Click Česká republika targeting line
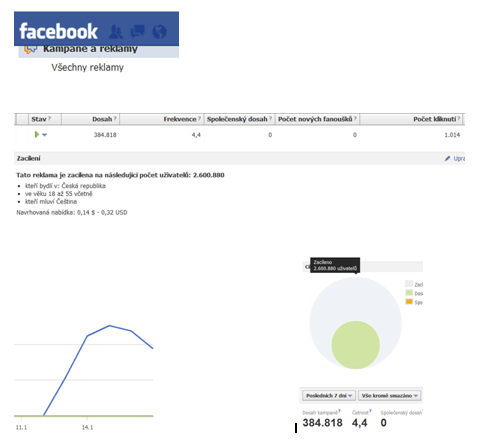This screenshot has width=478, height=444. point(65,186)
